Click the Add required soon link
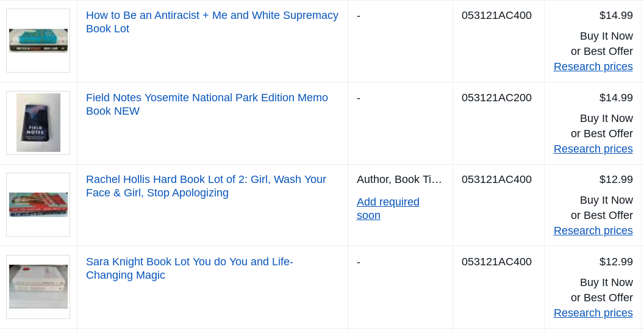The image size is (644, 333). (388, 209)
